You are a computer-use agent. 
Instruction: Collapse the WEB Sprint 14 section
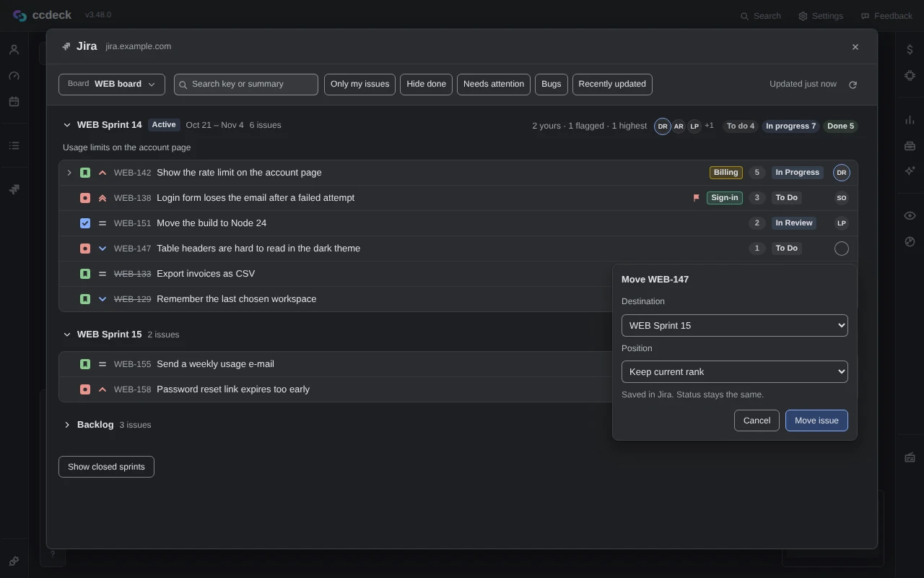pyautogui.click(x=67, y=125)
